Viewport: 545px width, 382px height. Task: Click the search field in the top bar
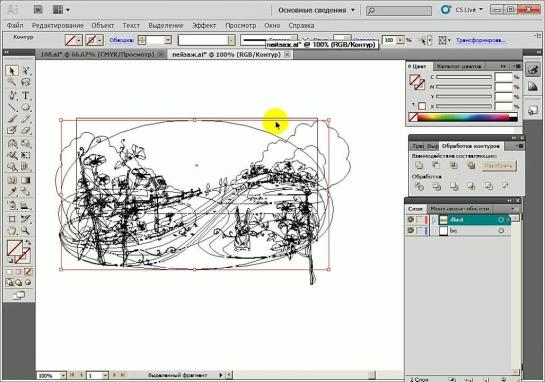pos(399,10)
